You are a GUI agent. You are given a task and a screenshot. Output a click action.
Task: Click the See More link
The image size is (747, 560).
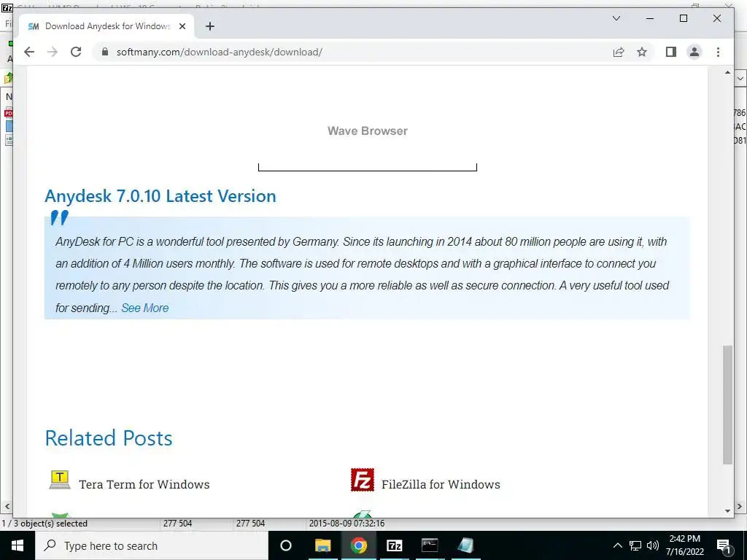[145, 308]
